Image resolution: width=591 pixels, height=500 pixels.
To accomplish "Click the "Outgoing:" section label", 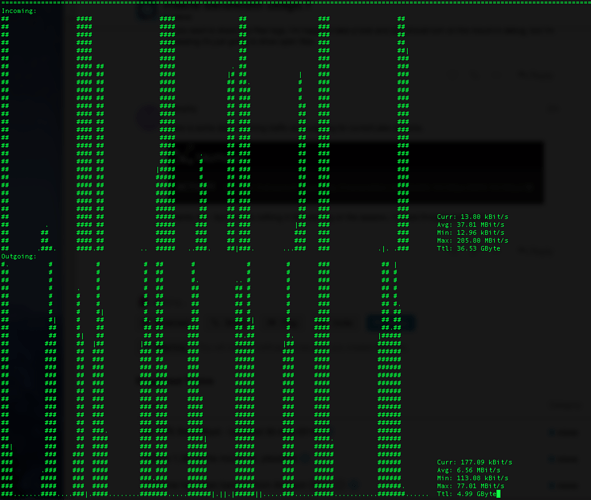I will [x=19, y=257].
